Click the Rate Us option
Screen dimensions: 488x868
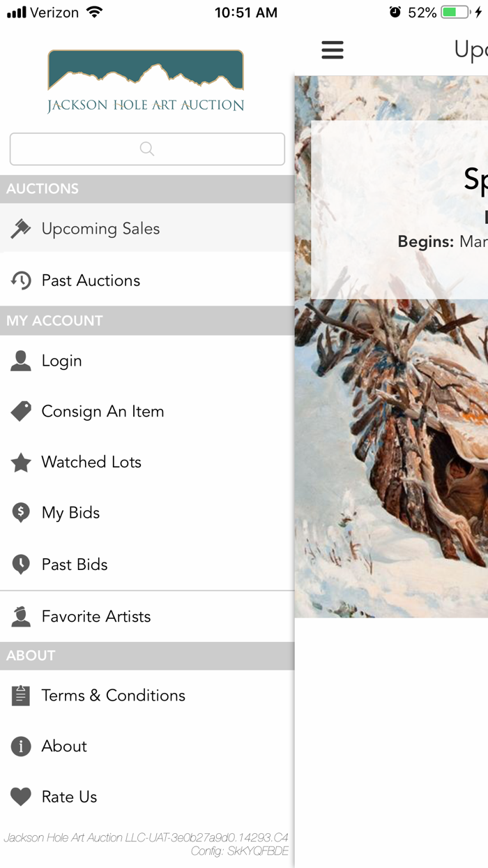tap(68, 796)
